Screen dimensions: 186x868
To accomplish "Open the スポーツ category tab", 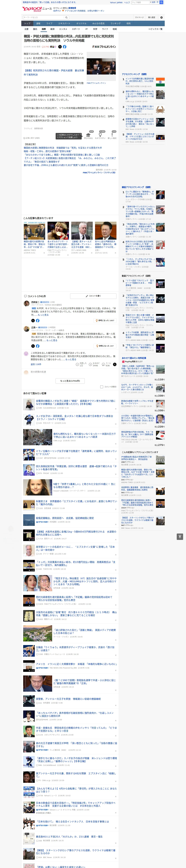I will tap(76, 29).
